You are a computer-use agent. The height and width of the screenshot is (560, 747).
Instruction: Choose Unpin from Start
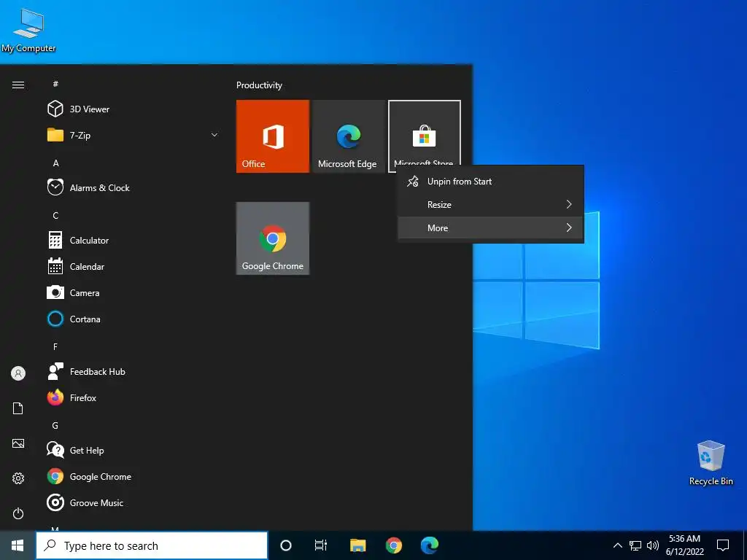point(491,182)
